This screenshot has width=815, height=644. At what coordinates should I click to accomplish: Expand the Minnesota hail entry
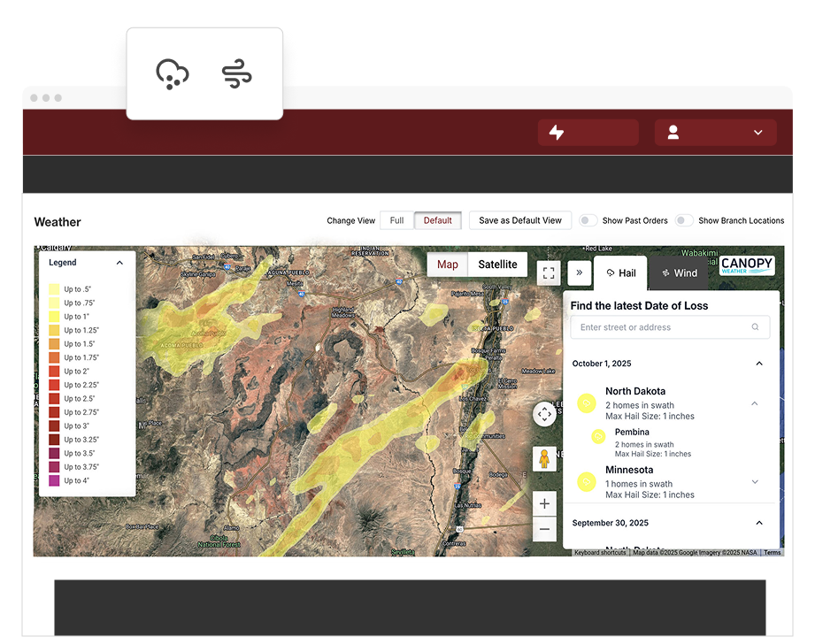click(x=757, y=481)
